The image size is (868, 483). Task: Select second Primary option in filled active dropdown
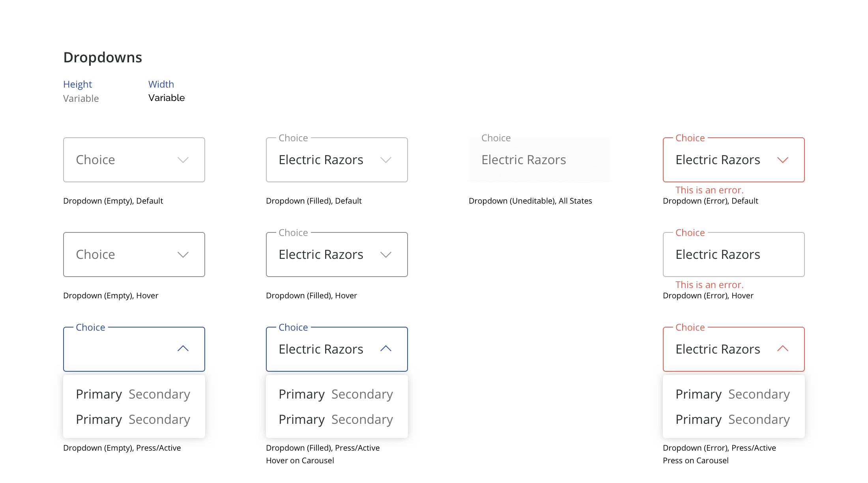pyautogui.click(x=301, y=419)
